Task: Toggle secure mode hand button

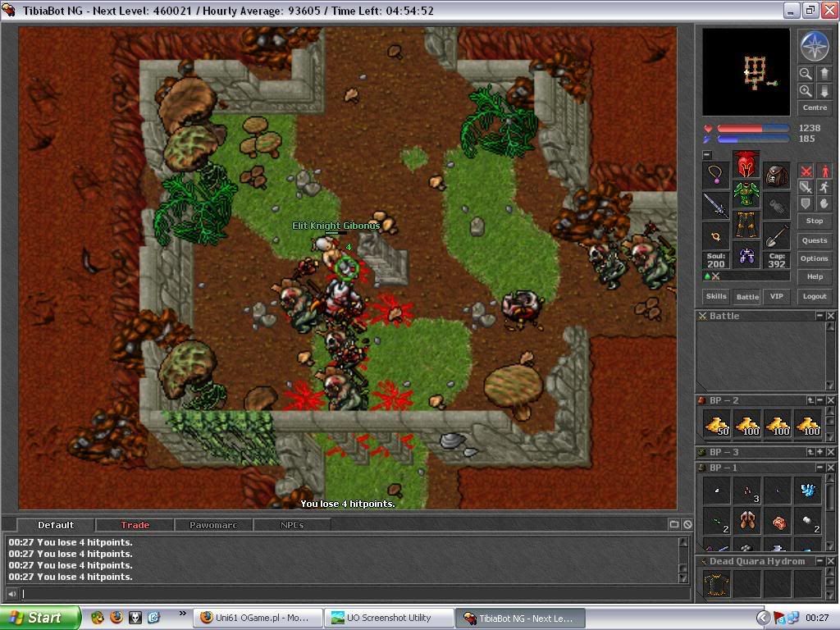Action: 824,203
